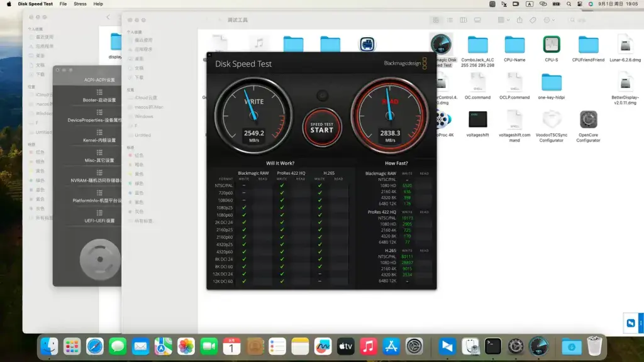Open the UEFI settings section

pos(99,216)
